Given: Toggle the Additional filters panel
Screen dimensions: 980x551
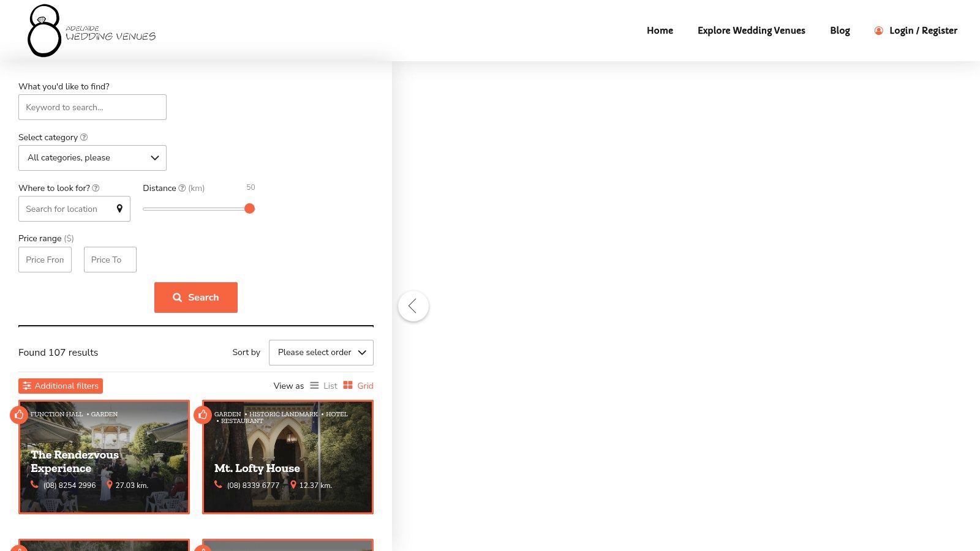Looking at the screenshot, I should [61, 386].
